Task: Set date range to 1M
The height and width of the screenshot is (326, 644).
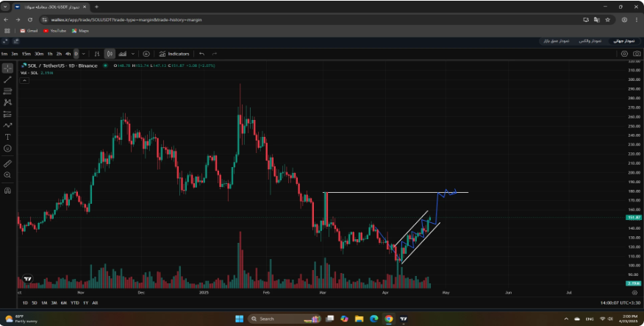Action: [x=44, y=303]
